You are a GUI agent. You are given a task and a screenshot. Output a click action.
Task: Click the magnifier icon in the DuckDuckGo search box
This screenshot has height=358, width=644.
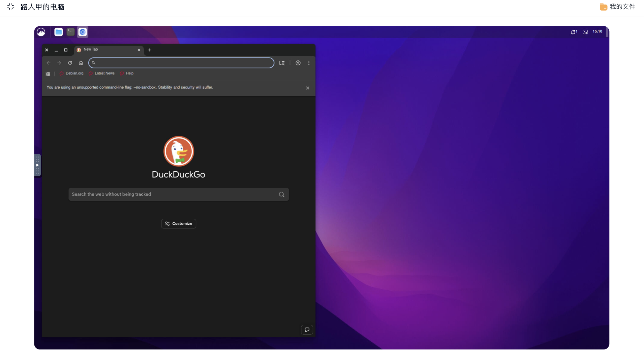[281, 194]
